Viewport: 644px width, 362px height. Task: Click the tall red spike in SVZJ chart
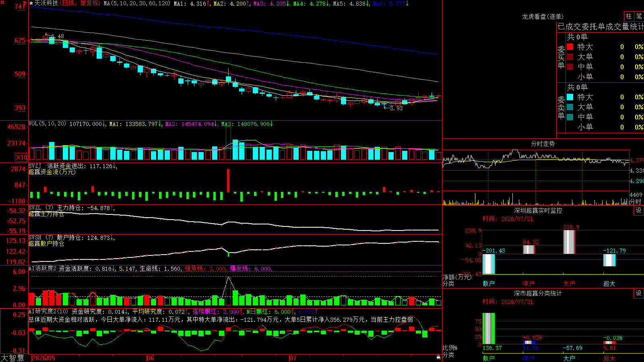[x=228, y=181]
